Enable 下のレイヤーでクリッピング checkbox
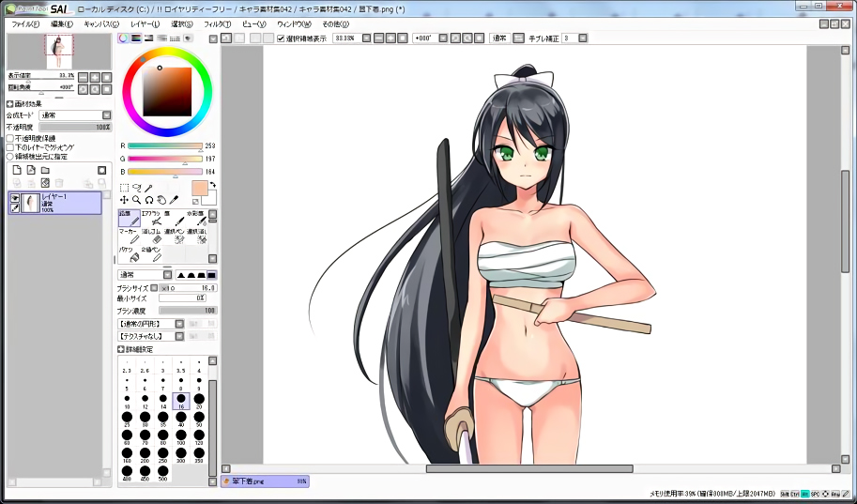The width and height of the screenshot is (857, 504). tap(10, 147)
